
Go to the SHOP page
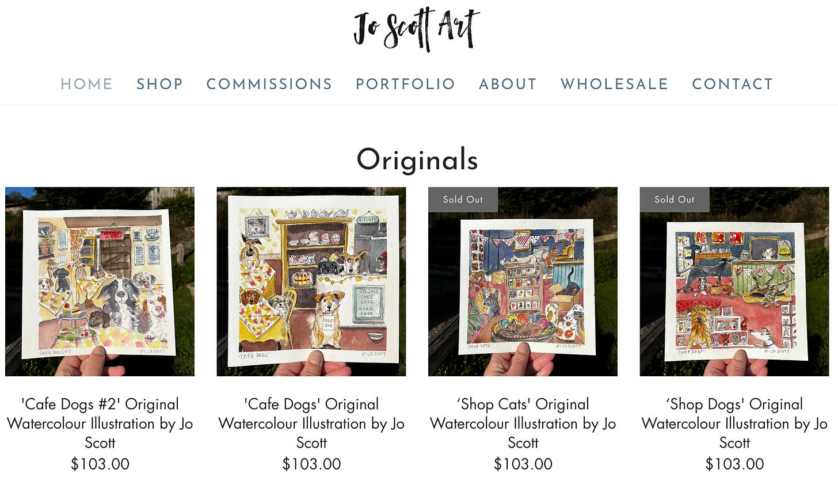tap(159, 84)
